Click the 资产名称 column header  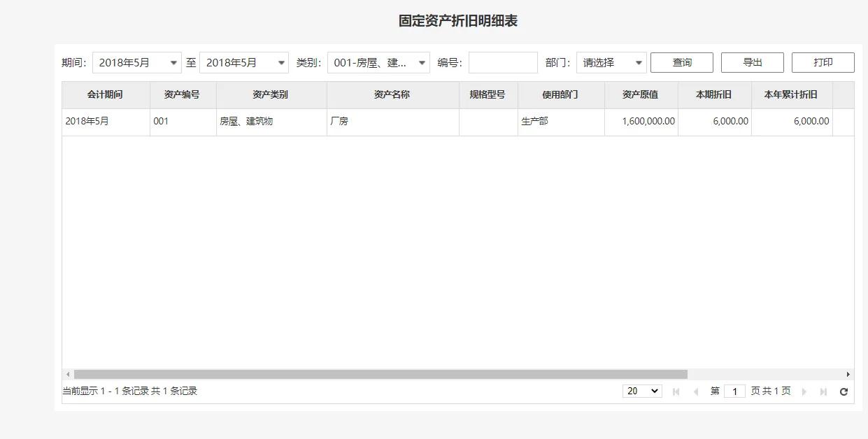(x=392, y=94)
